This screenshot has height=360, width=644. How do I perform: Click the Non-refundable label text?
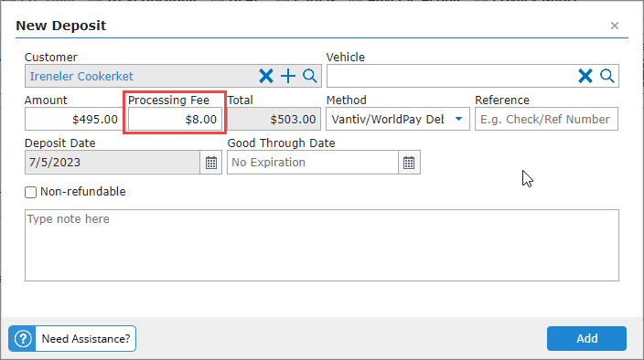pyautogui.click(x=83, y=192)
